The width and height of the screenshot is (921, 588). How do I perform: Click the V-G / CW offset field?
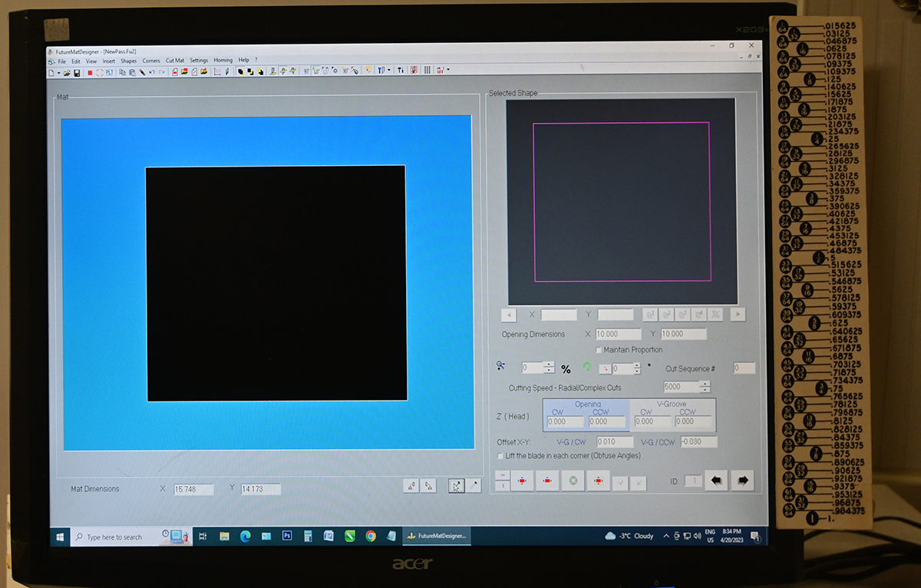[615, 442]
